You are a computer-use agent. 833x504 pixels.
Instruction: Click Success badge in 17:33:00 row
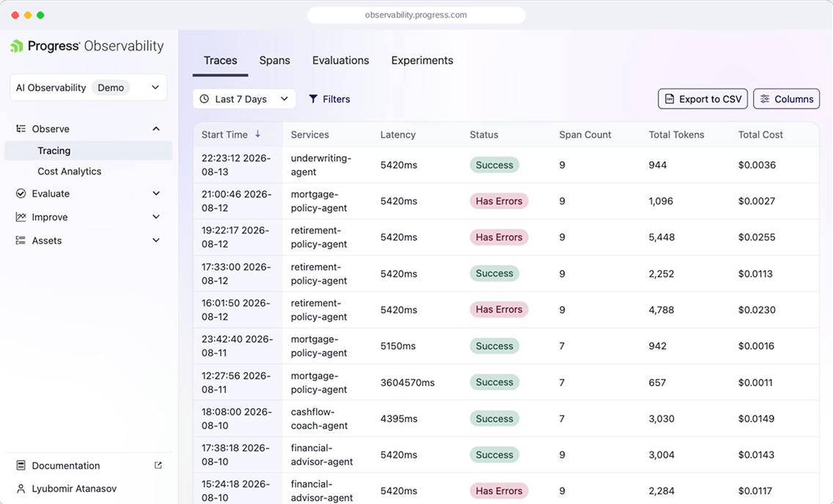494,273
